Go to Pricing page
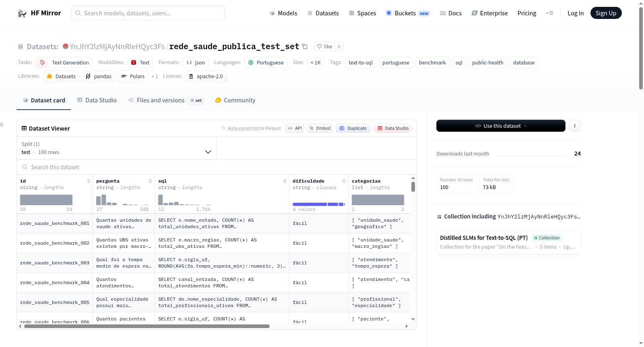644x347 pixels. pos(527,13)
